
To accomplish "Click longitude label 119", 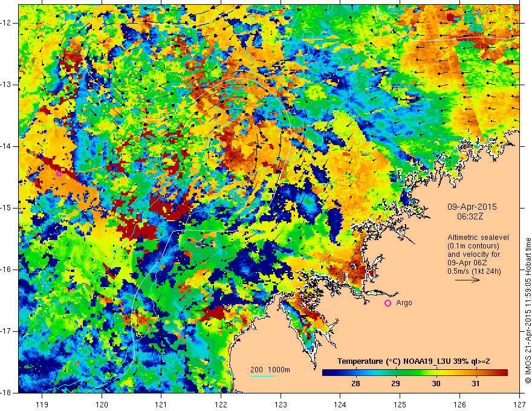I will 42,404.
